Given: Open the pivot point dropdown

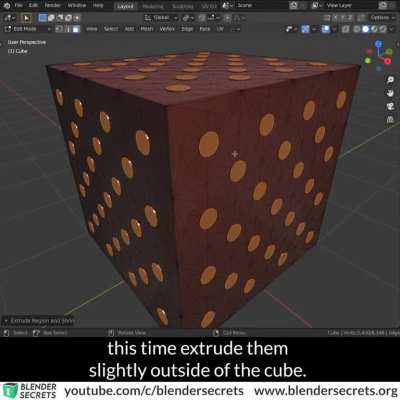Looking at the screenshot, I should point(188,18).
